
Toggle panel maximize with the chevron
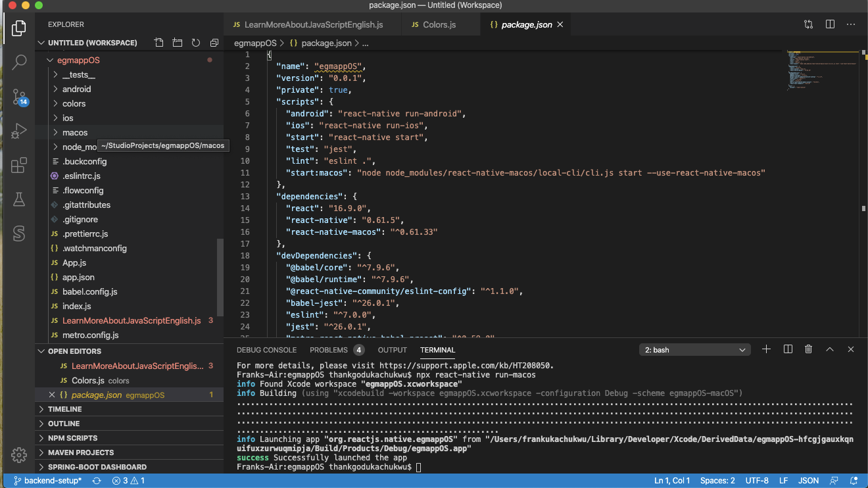coord(829,349)
